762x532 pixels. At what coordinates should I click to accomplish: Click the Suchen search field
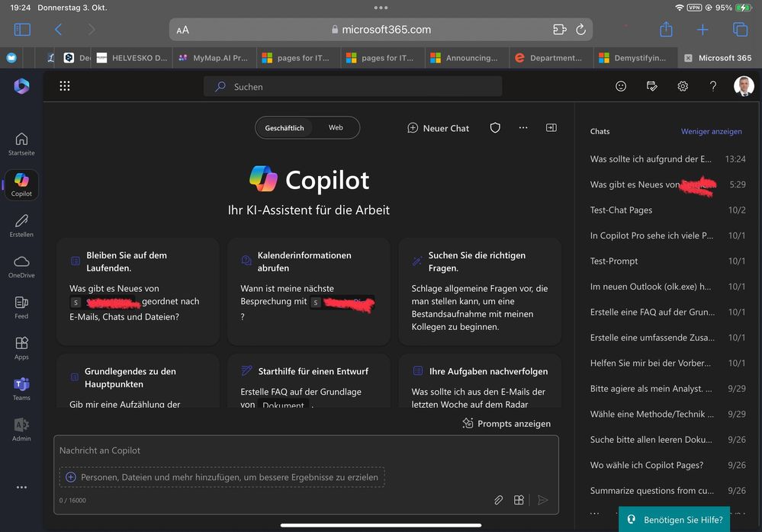353,86
